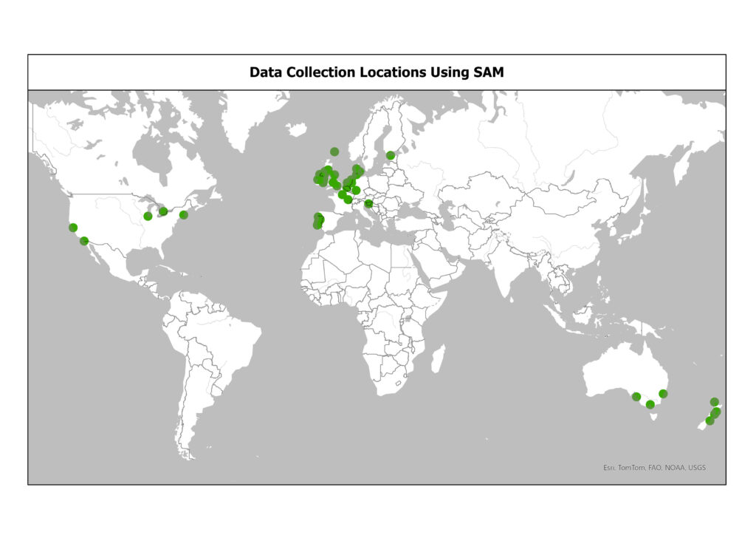Select the green dot near Boston
This screenshot has height=535, width=756.
coord(184,214)
